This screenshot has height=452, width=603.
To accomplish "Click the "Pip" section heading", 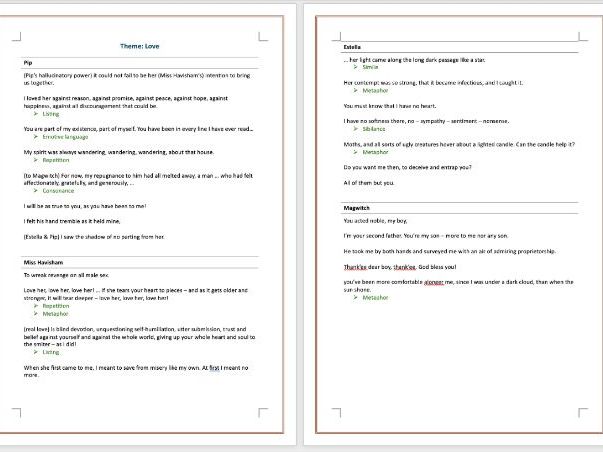I will [x=29, y=62].
